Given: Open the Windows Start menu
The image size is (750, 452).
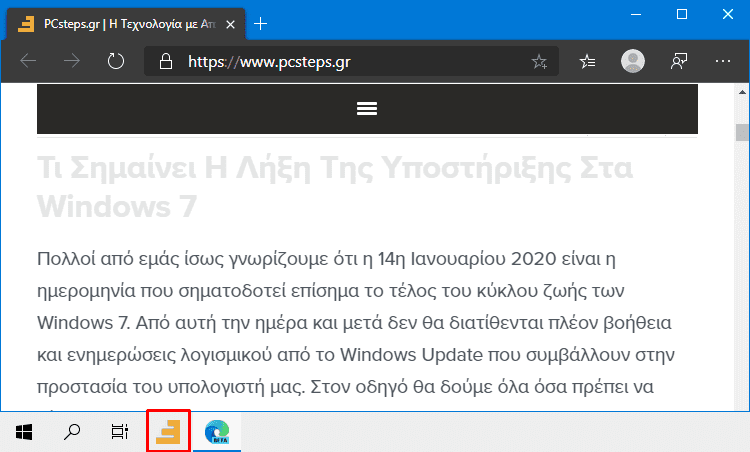Looking at the screenshot, I should 24,432.
